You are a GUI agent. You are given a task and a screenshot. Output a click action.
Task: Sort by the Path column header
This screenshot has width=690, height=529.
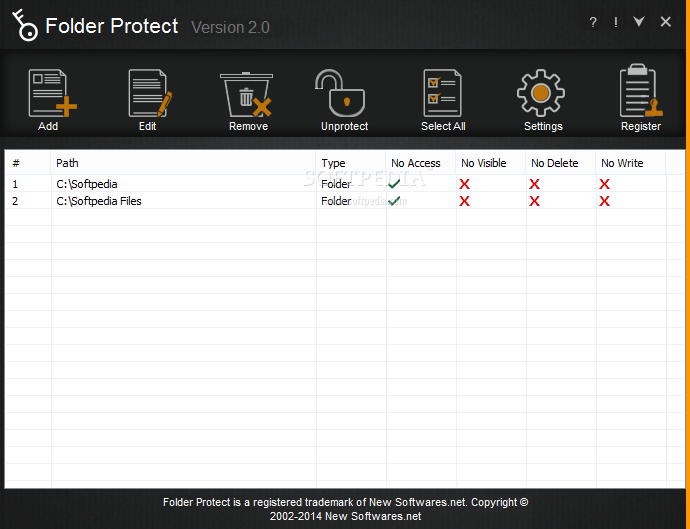pos(183,163)
